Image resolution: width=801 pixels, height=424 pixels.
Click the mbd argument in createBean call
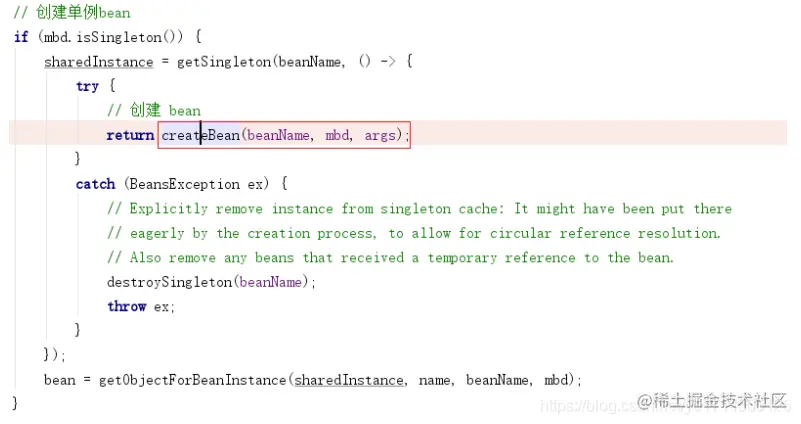338,135
